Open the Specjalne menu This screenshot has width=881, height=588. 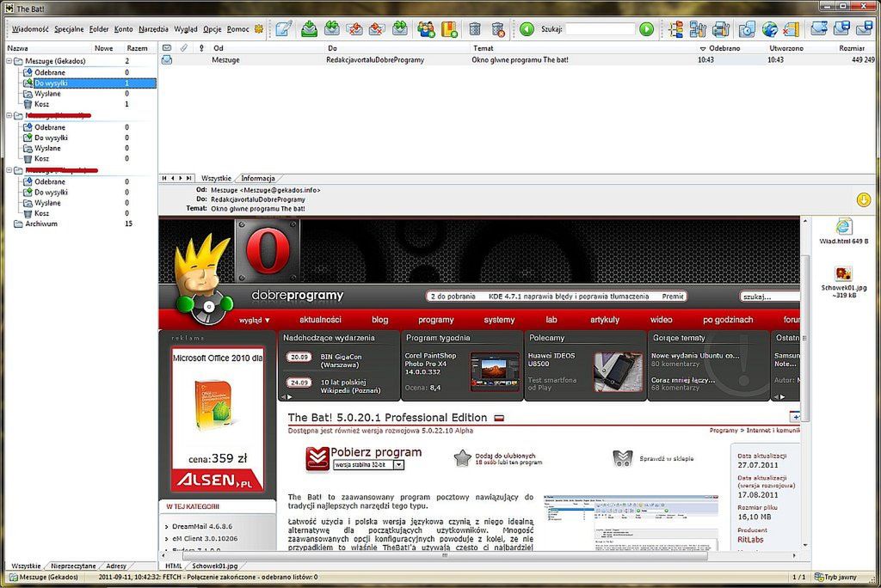[69, 29]
